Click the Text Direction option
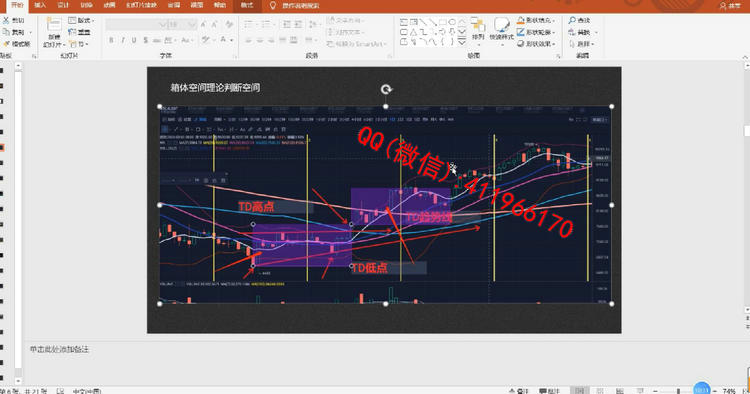750x394 pixels. (345, 20)
